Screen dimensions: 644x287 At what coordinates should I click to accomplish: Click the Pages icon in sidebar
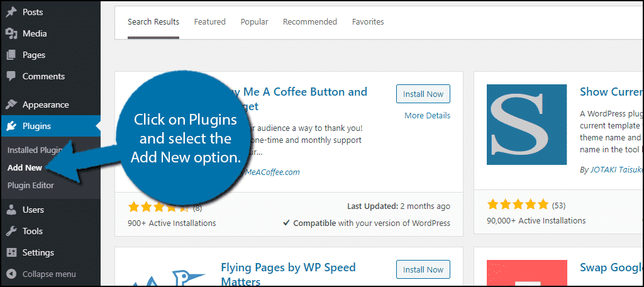11,55
